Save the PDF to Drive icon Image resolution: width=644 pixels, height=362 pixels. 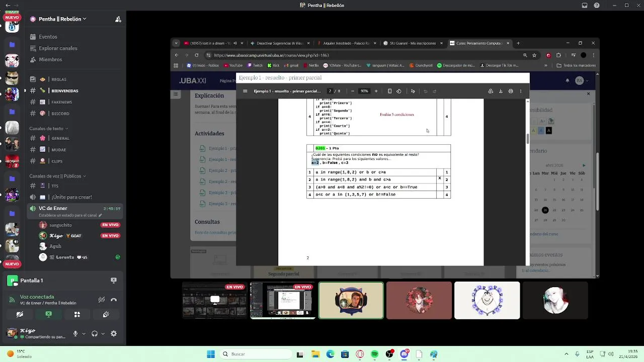pos(491,91)
